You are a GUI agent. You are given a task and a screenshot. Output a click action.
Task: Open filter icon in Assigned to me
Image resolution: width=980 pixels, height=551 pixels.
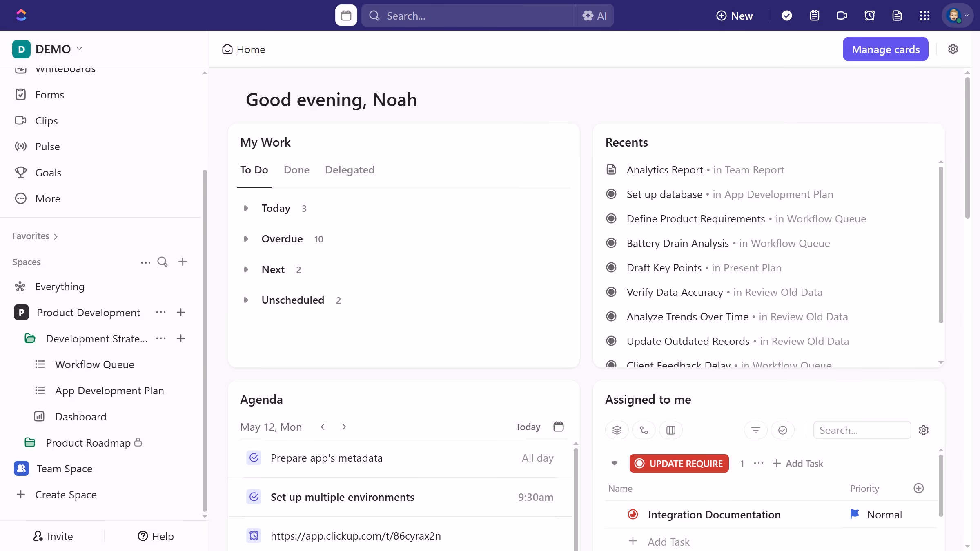coord(756,430)
